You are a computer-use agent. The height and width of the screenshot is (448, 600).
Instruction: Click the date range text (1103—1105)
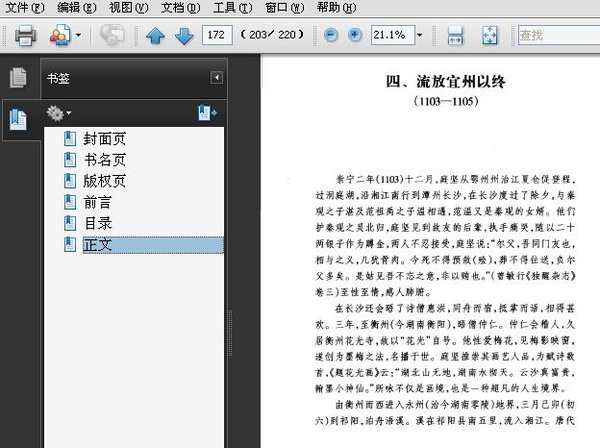point(446,101)
